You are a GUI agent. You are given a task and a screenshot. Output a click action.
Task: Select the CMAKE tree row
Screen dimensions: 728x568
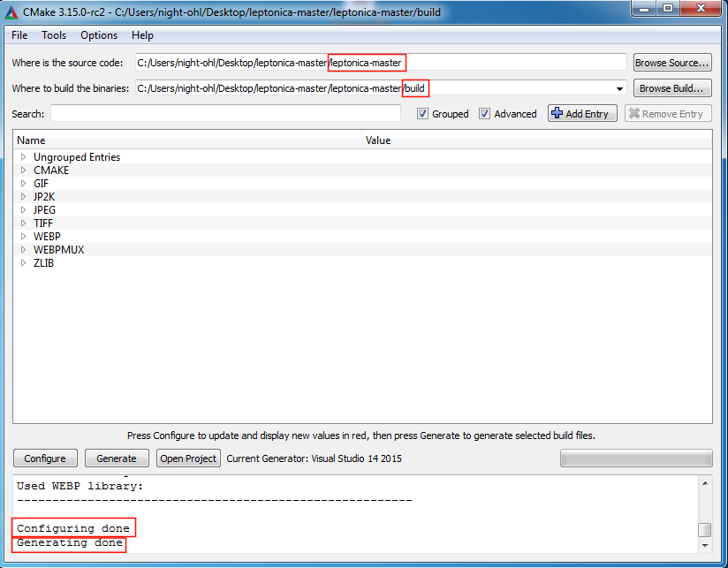point(362,170)
